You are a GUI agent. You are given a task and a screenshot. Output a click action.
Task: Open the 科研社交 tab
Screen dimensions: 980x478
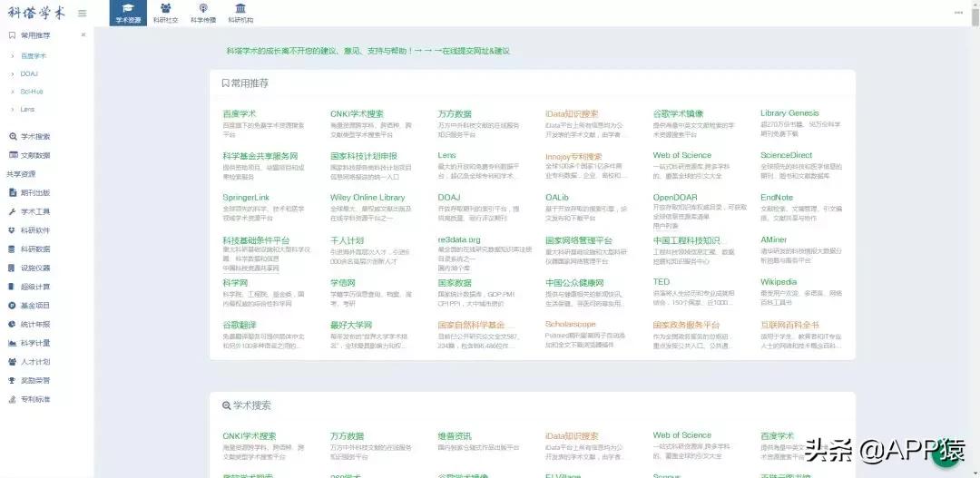tap(166, 13)
